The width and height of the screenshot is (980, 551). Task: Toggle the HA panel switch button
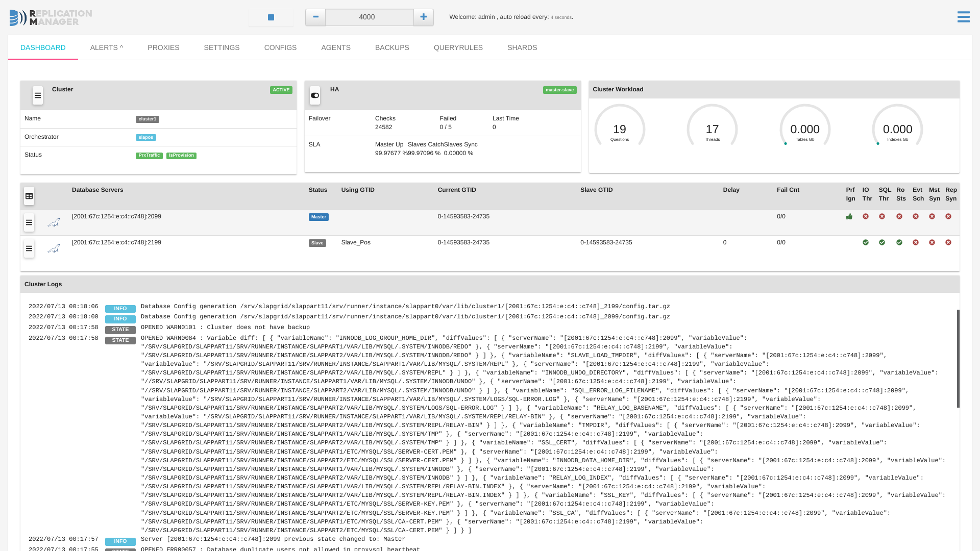pos(315,95)
